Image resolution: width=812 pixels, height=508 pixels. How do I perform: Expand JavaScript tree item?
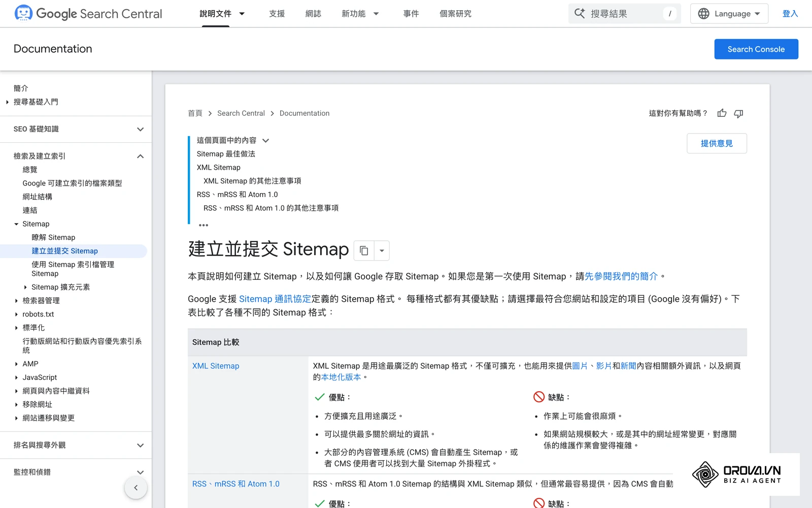(x=16, y=377)
